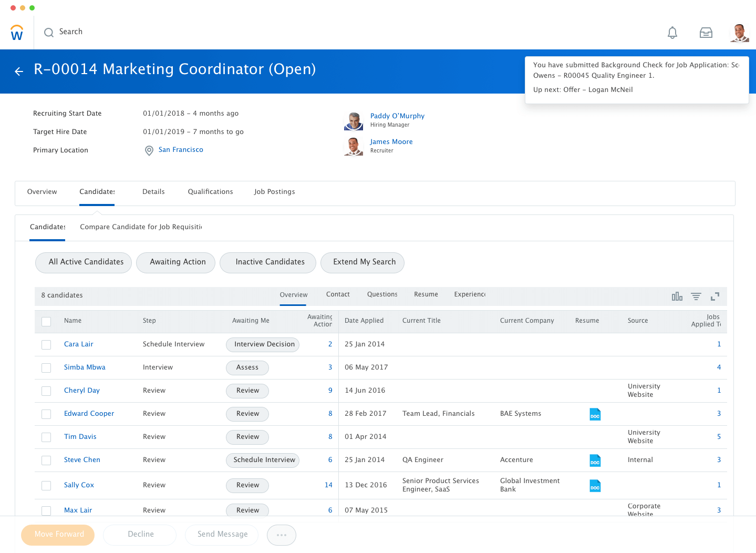This screenshot has height=553, width=756.
Task: Select the Simba Mbwa checkbox
Action: click(46, 368)
